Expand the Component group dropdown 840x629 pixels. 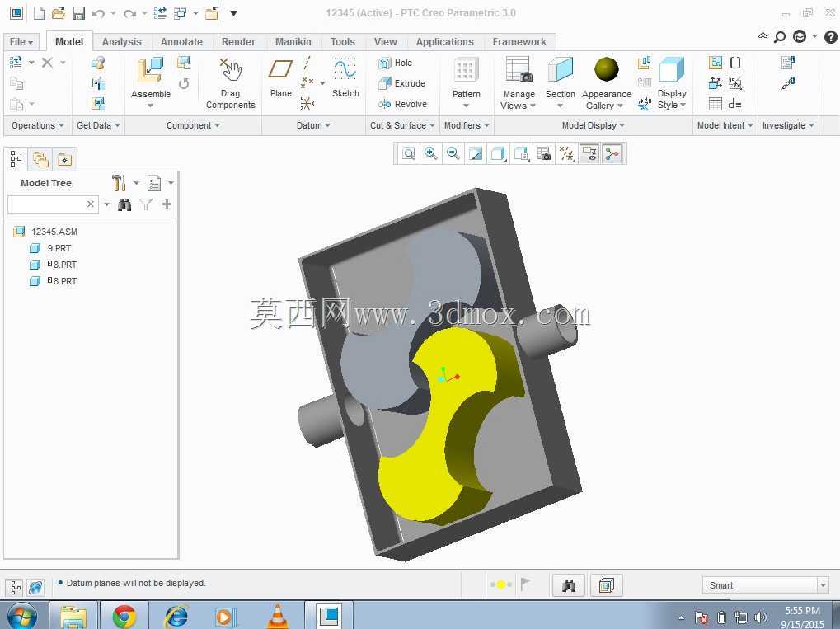click(193, 125)
